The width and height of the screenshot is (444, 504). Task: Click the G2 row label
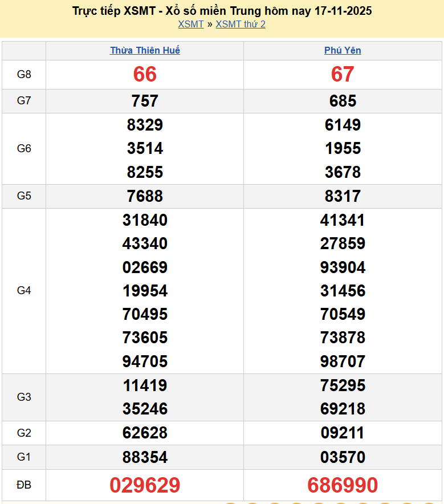pyautogui.click(x=24, y=433)
